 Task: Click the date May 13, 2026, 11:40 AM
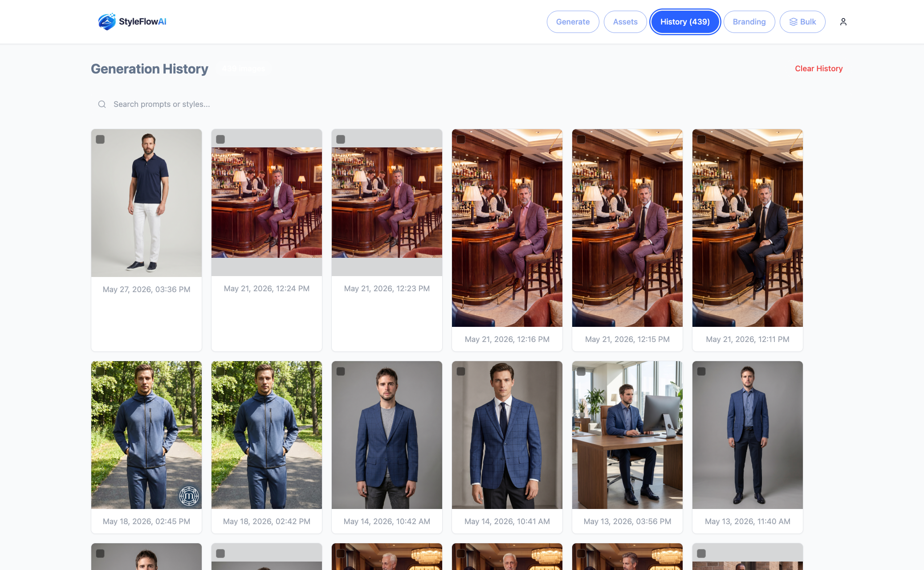click(748, 521)
